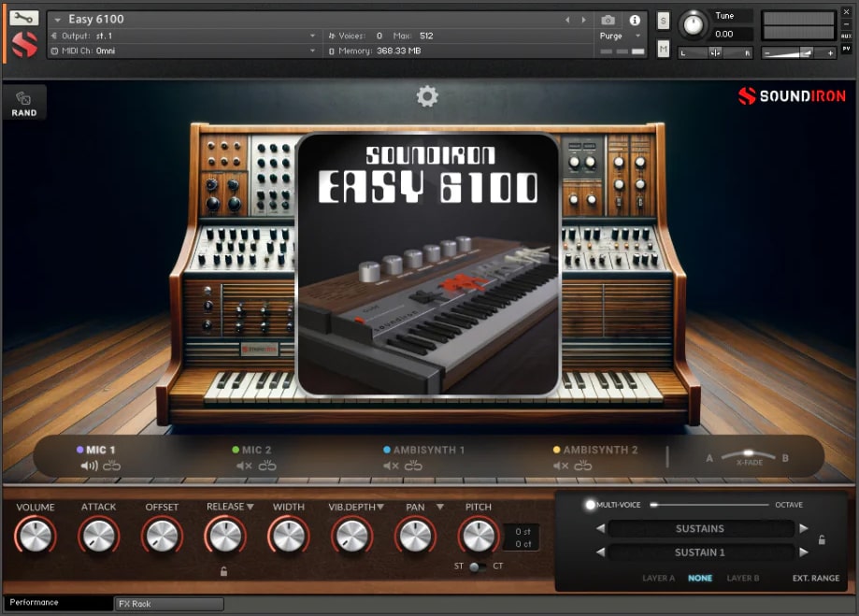The image size is (859, 616).
Task: Open the gear settings icon above the artwork
Action: point(427,96)
